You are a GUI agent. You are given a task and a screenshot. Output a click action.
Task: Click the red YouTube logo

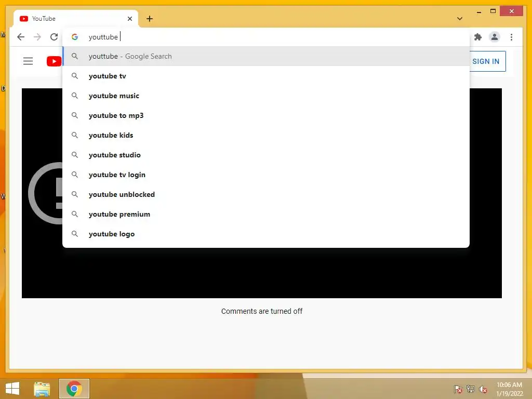click(54, 61)
